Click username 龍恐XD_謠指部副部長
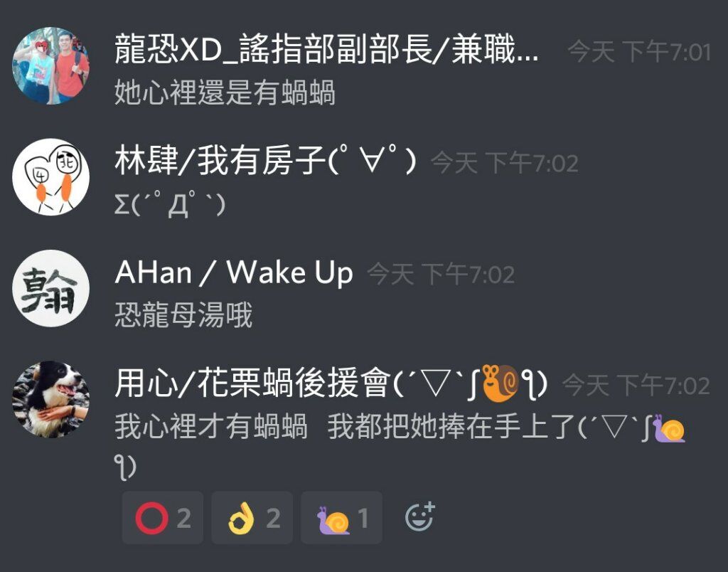Image resolution: width=728 pixels, height=572 pixels. coord(326,50)
